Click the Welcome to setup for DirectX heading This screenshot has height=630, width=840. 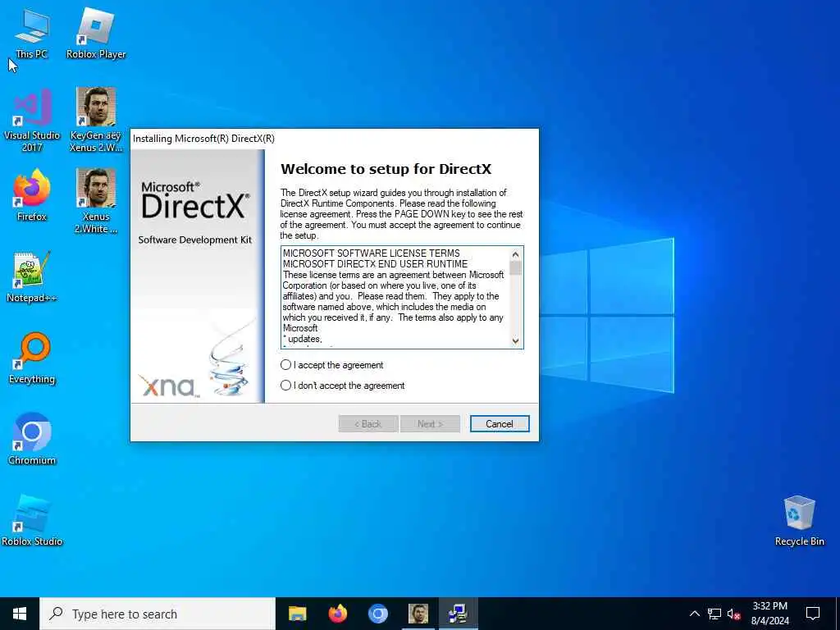click(386, 169)
